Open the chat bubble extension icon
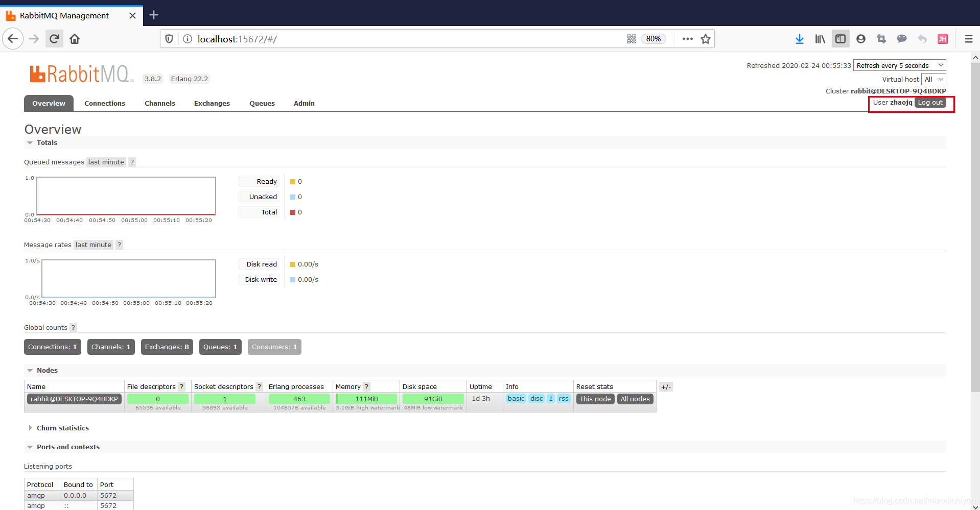 click(x=902, y=39)
